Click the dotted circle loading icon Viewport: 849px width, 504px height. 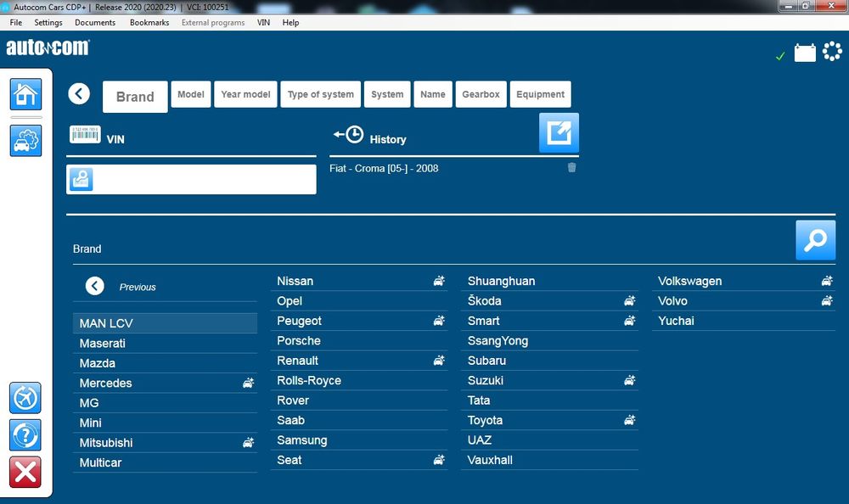[x=832, y=52]
